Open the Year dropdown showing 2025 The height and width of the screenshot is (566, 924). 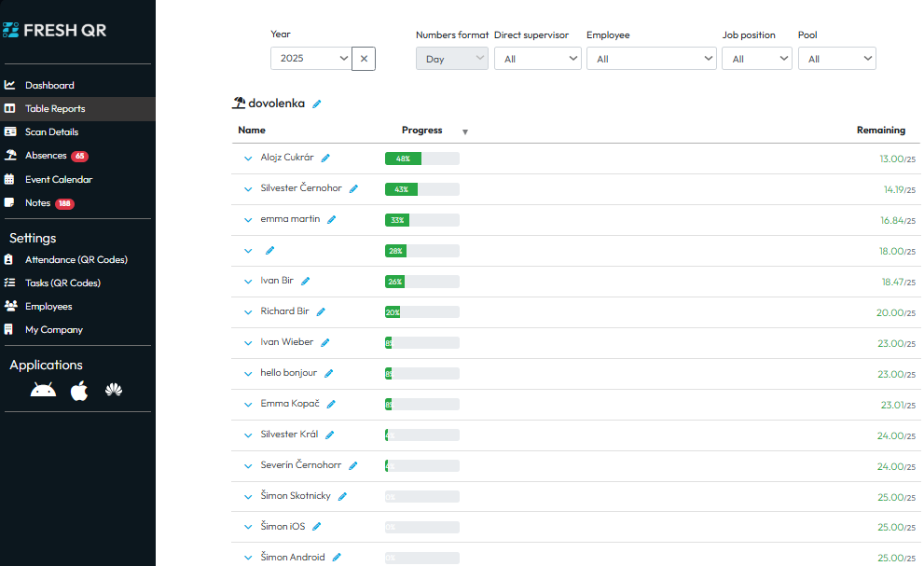click(x=311, y=59)
